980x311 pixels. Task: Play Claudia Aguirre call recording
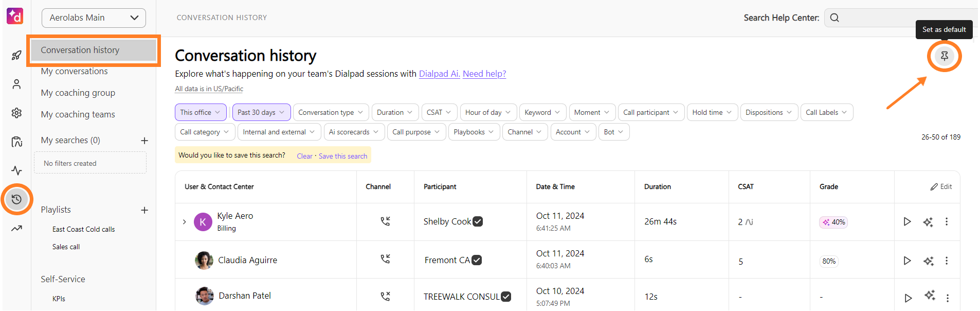907,261
